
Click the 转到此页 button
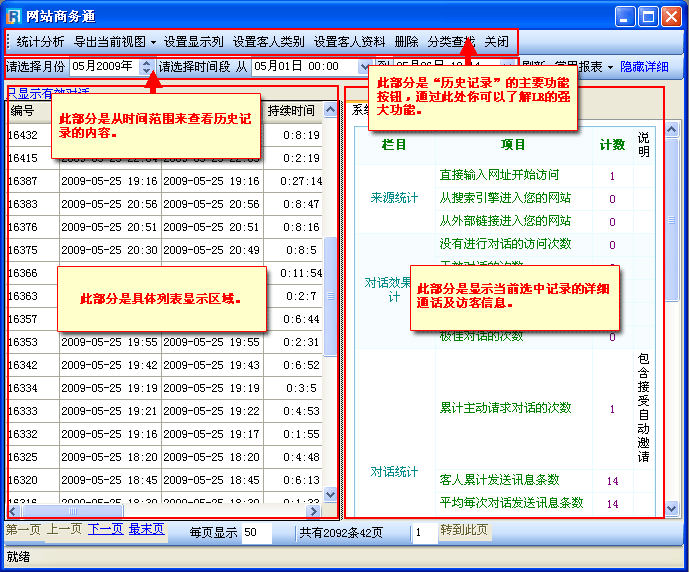coord(464,530)
